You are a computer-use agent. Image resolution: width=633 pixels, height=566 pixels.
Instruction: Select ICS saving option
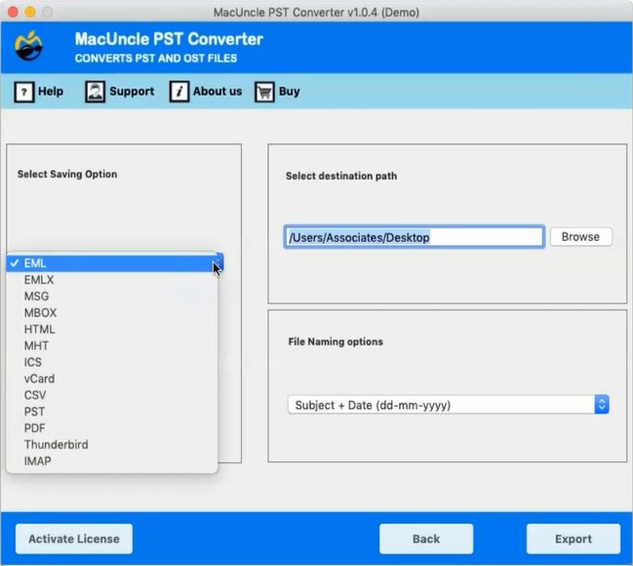click(x=112, y=362)
